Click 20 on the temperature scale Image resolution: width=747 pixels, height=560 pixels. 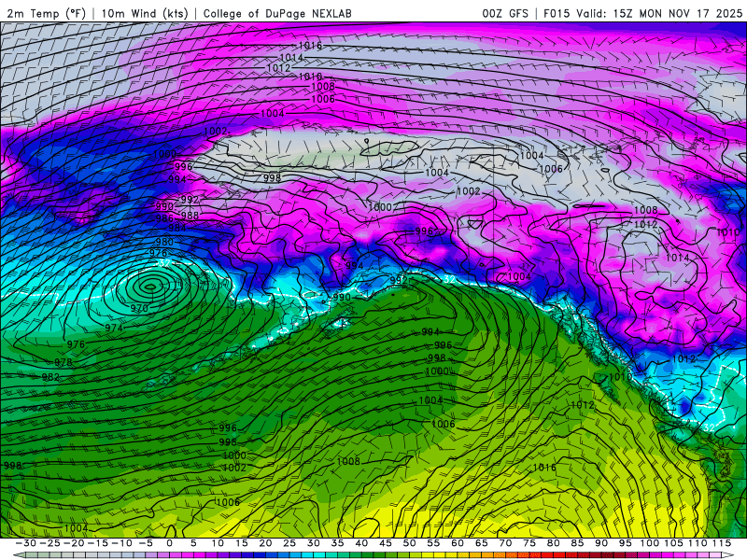(x=265, y=543)
